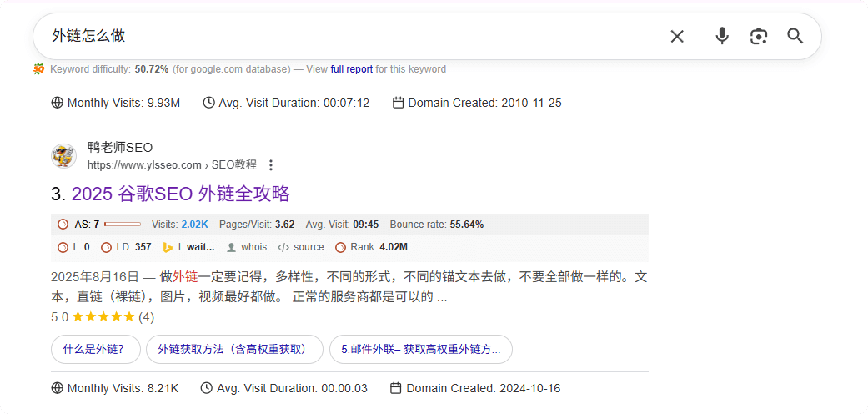Click the Pages/Visit: 3.62 metric
The height and width of the screenshot is (414, 868).
coord(257,225)
